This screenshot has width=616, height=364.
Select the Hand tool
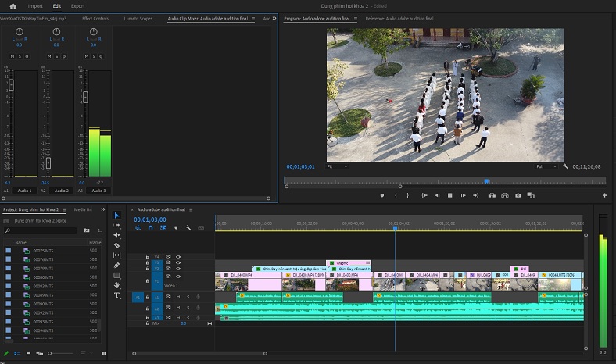tap(117, 285)
